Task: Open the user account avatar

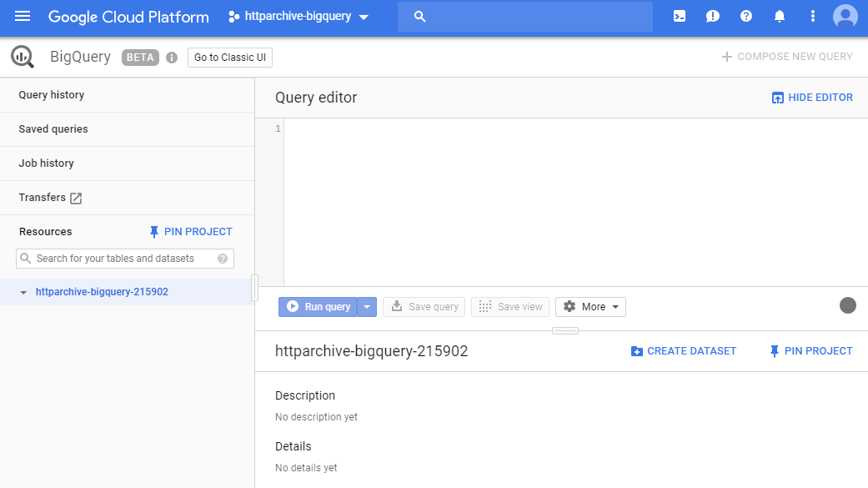Action: pyautogui.click(x=845, y=16)
